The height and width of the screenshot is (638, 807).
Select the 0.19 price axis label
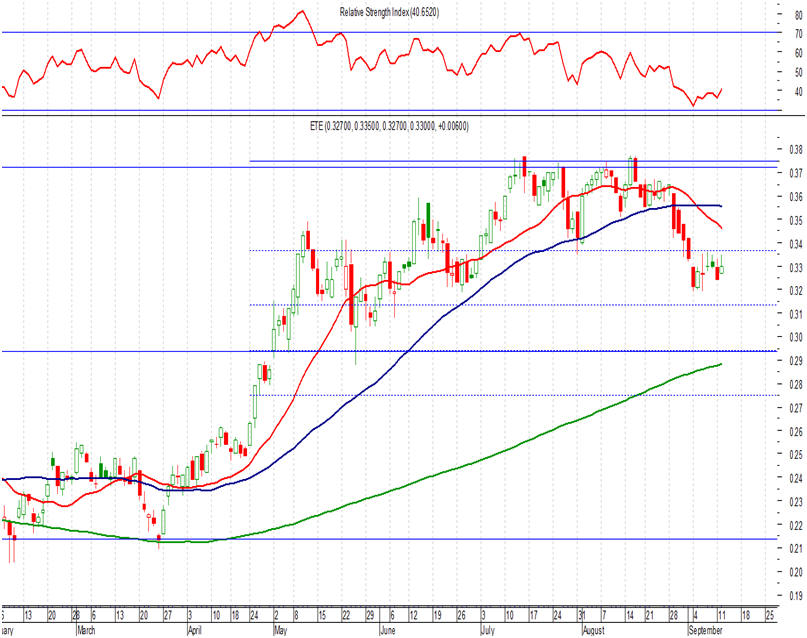coord(796,595)
